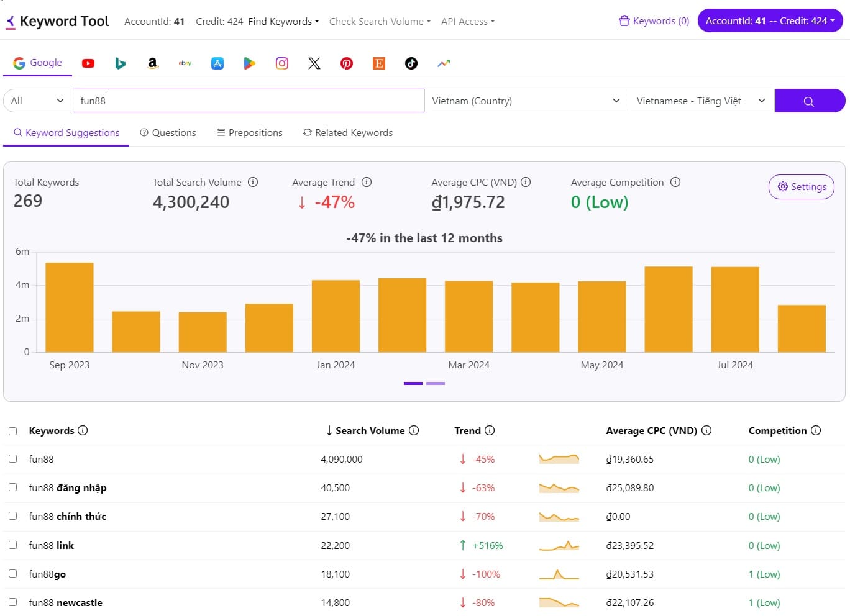Click the info icon beside Total Search Volume
This screenshot has width=850, height=616.
tap(253, 182)
